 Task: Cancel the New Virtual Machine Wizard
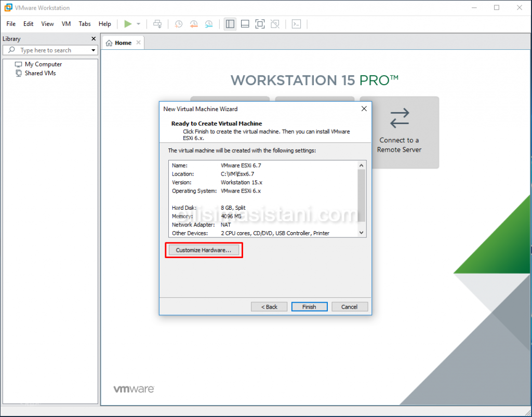coord(350,306)
